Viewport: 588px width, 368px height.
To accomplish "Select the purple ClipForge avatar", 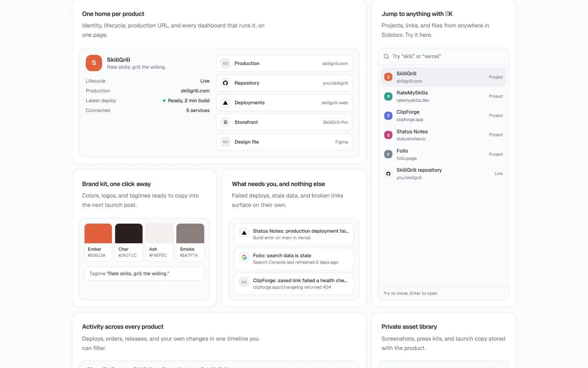I will tap(388, 116).
